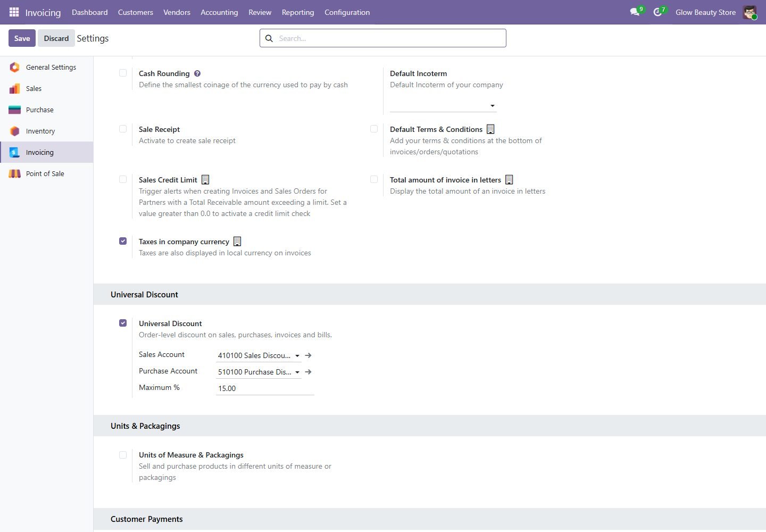Screen dimensions: 766x532
Task: Open the Customers menu
Action: point(136,12)
